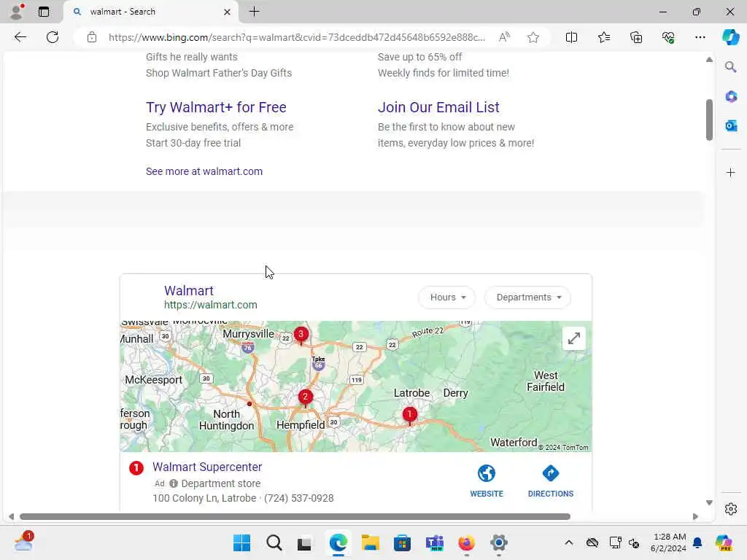Launch Copilot from the toolbar

pyautogui.click(x=730, y=37)
